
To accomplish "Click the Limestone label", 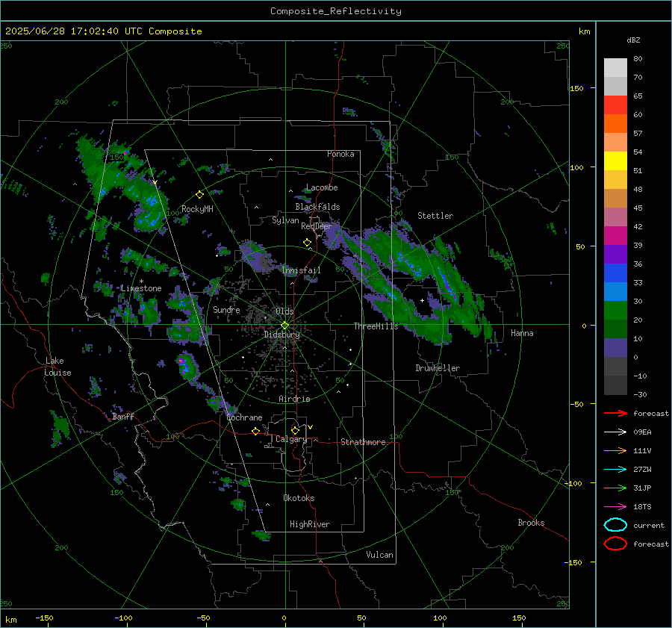I will 141,288.
